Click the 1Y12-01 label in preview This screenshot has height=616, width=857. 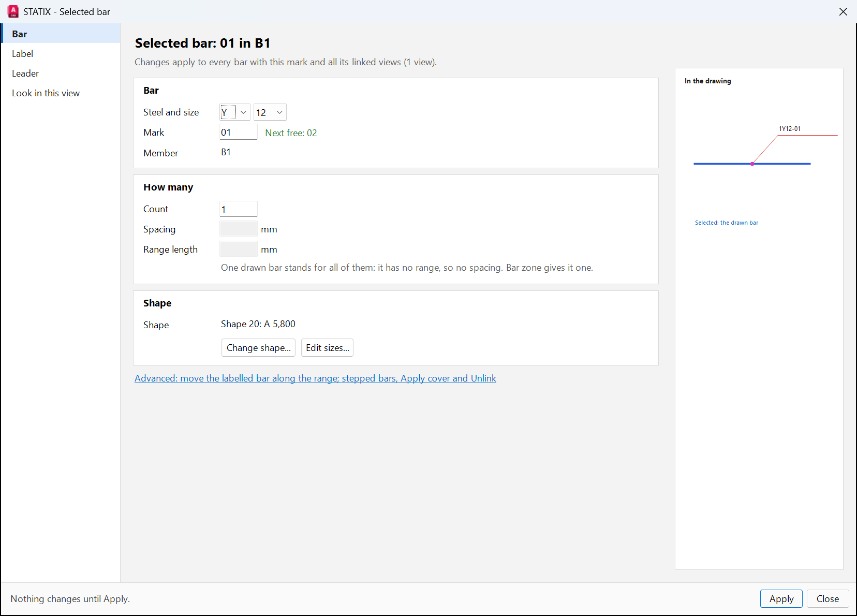click(x=790, y=129)
